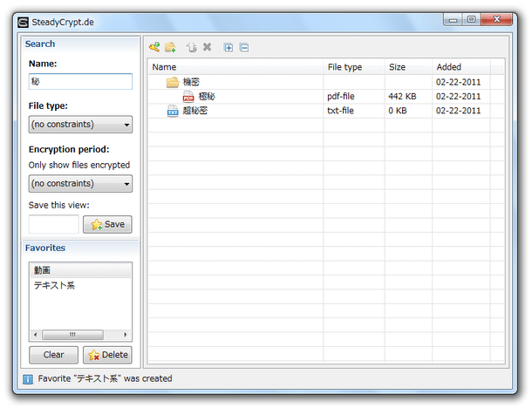Click the collapse all minus icon
Image resolution: width=532 pixels, height=408 pixels.
244,47
